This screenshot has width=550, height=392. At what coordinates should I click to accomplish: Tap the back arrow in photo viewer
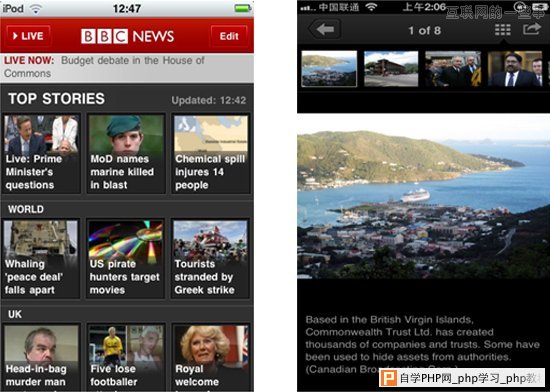pos(325,29)
